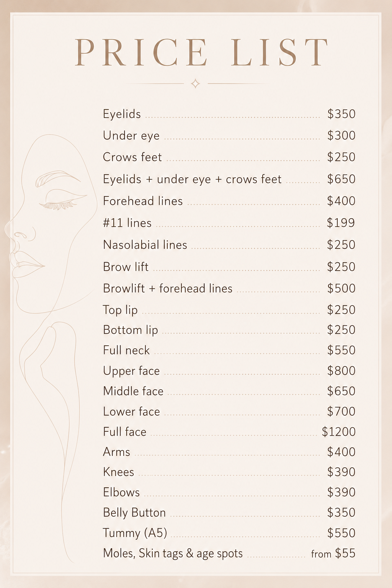This screenshot has height=588, width=392.
Task: Click the diamond star ornament under the title
Action: [195, 83]
